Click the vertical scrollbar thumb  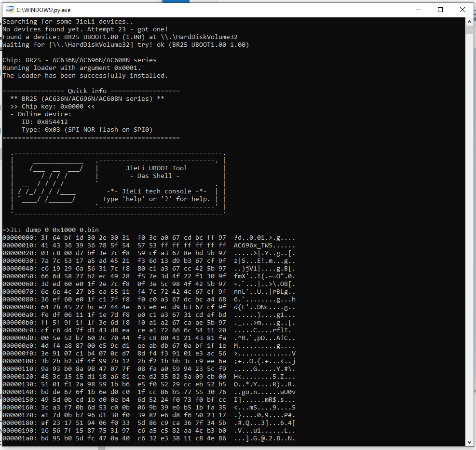[x=469, y=30]
